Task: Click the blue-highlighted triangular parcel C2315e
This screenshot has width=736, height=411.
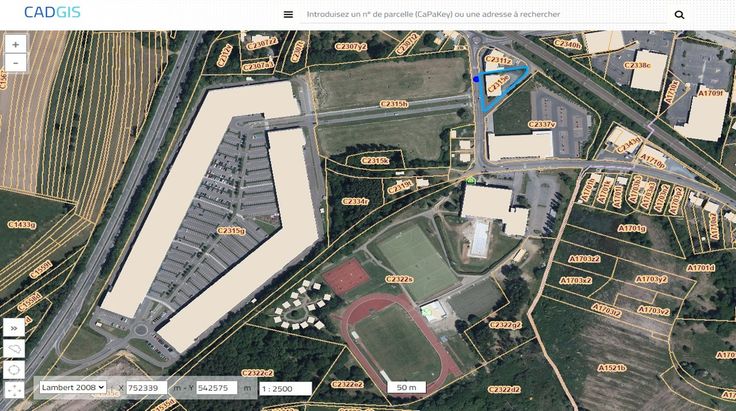Action: point(498,88)
